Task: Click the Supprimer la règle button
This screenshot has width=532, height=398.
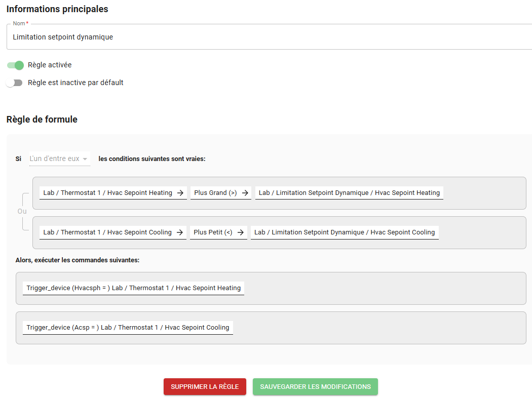Action: tap(205, 387)
